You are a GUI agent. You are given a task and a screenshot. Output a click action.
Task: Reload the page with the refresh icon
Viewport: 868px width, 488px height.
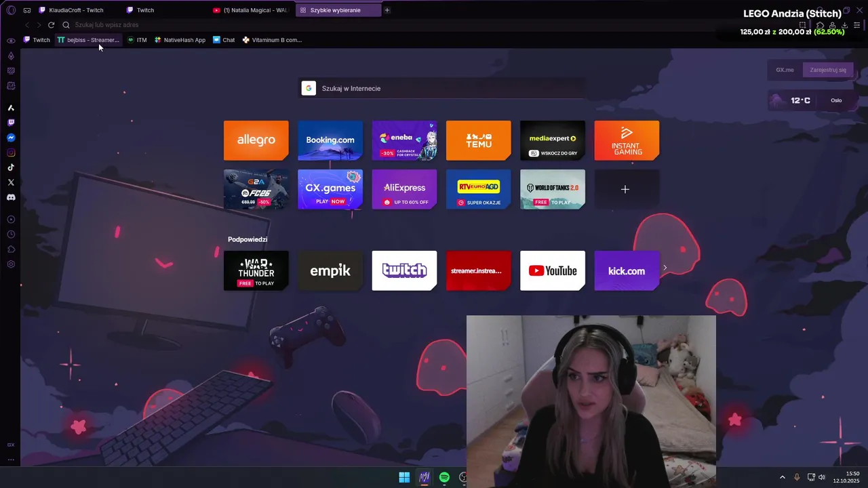[x=51, y=25]
